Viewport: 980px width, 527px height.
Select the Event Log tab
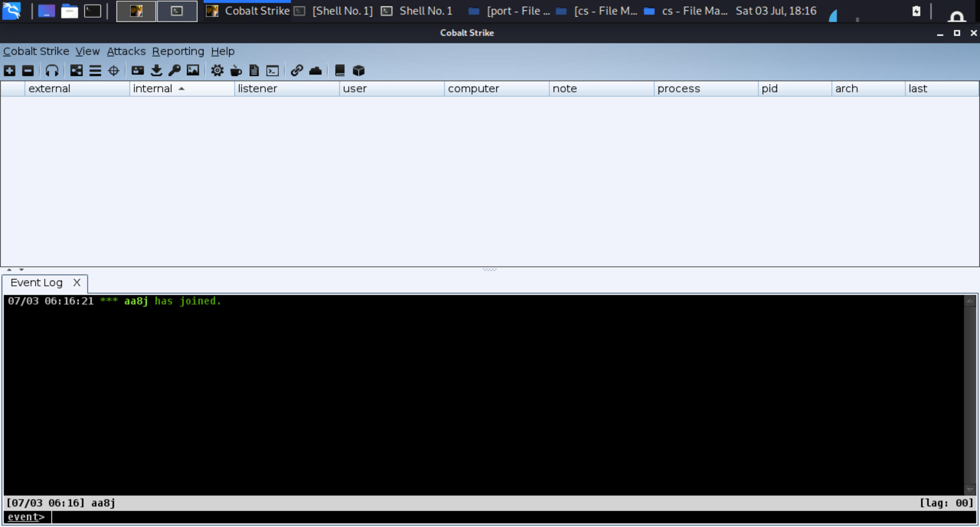pyautogui.click(x=36, y=283)
